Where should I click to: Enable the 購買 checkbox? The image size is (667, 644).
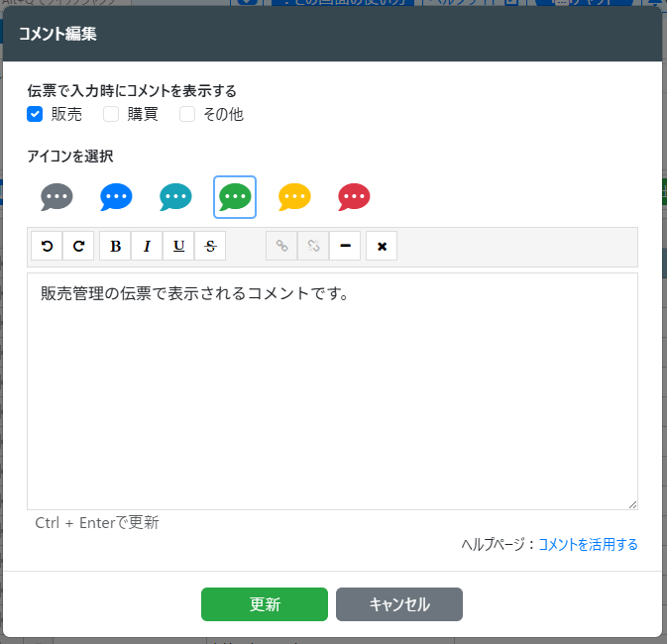pos(111,114)
